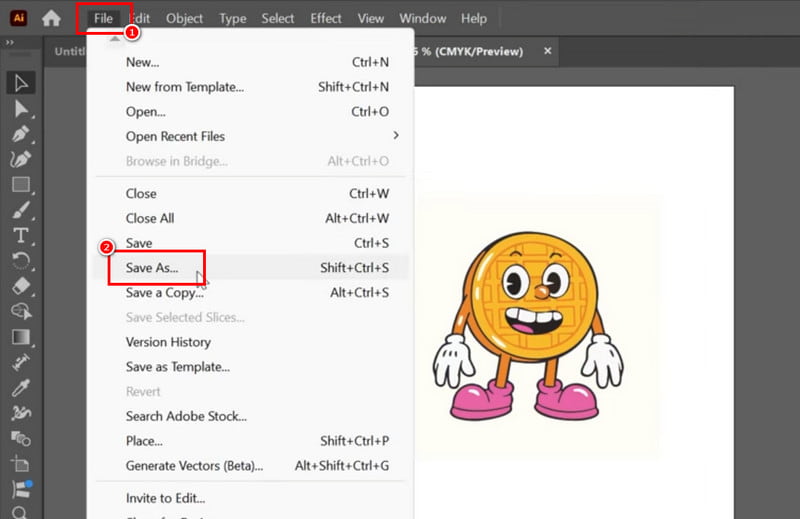Open the Window menu
This screenshot has height=519, width=800.
pos(423,18)
